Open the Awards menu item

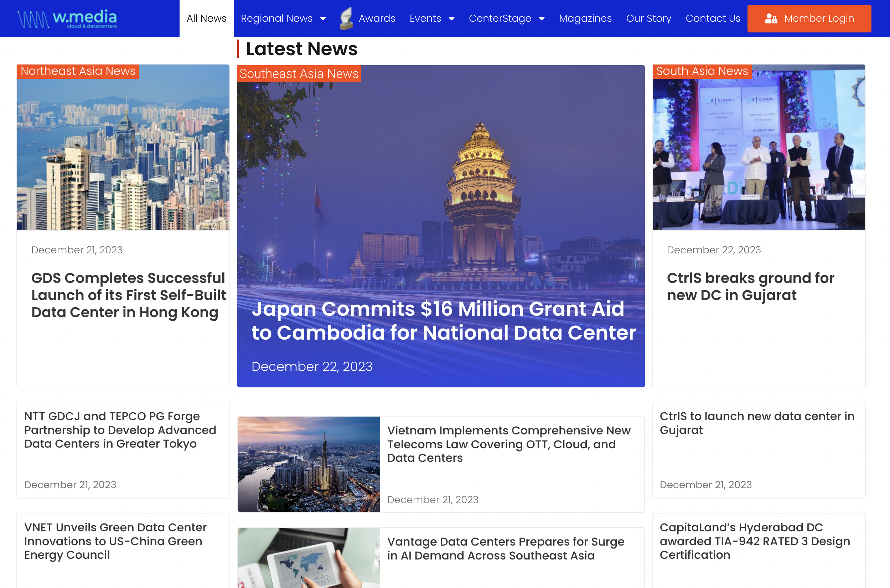[377, 19]
